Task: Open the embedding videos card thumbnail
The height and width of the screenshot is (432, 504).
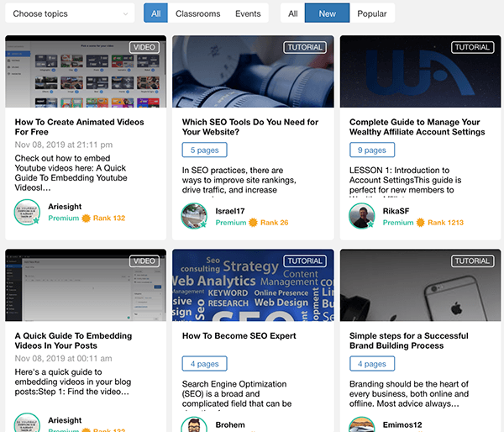Action: pos(86,285)
